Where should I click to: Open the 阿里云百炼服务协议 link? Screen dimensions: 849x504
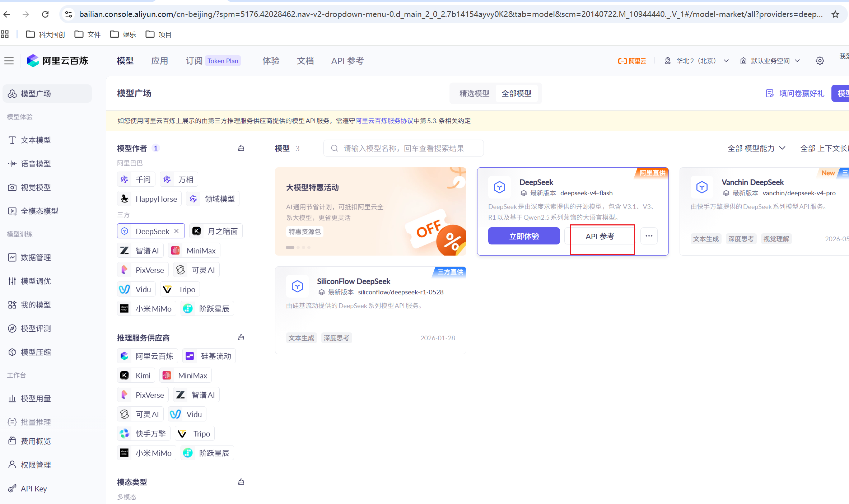384,121
